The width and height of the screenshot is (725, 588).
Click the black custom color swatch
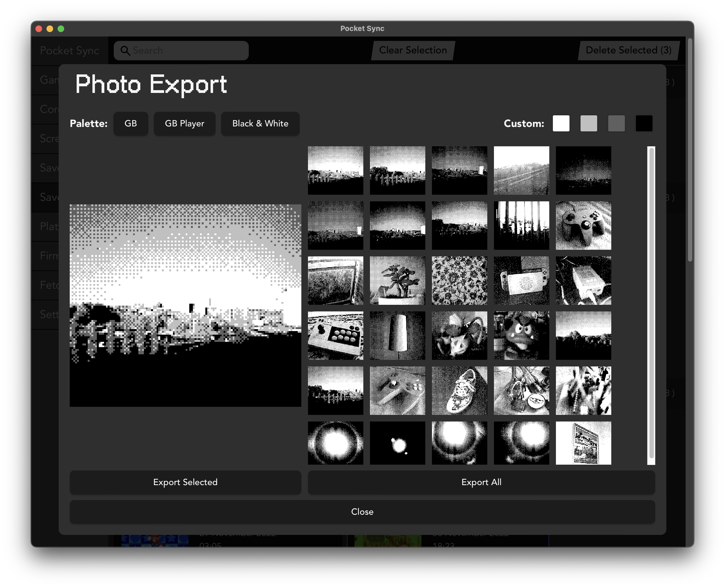[643, 124]
